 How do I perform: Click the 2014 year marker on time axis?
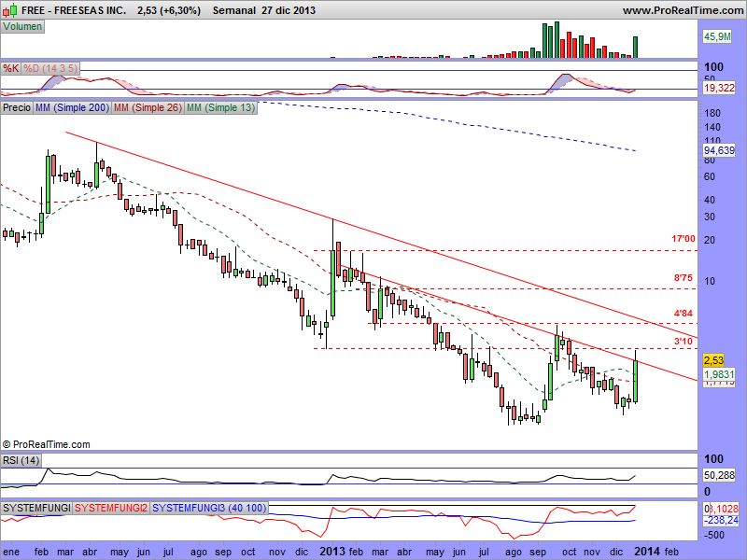point(647,552)
